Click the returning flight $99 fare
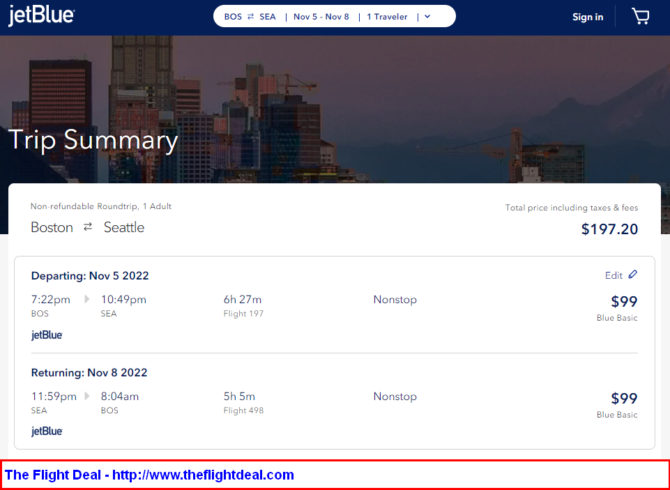The image size is (670, 490). point(624,399)
